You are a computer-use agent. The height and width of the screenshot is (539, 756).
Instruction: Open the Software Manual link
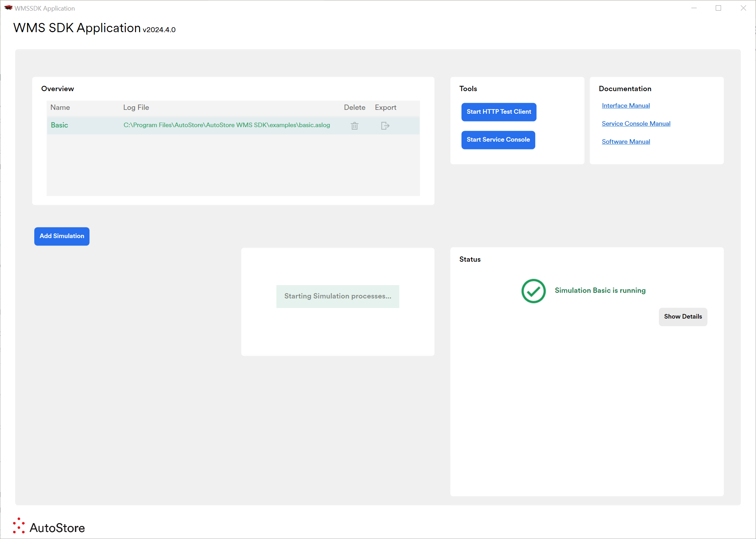(626, 142)
